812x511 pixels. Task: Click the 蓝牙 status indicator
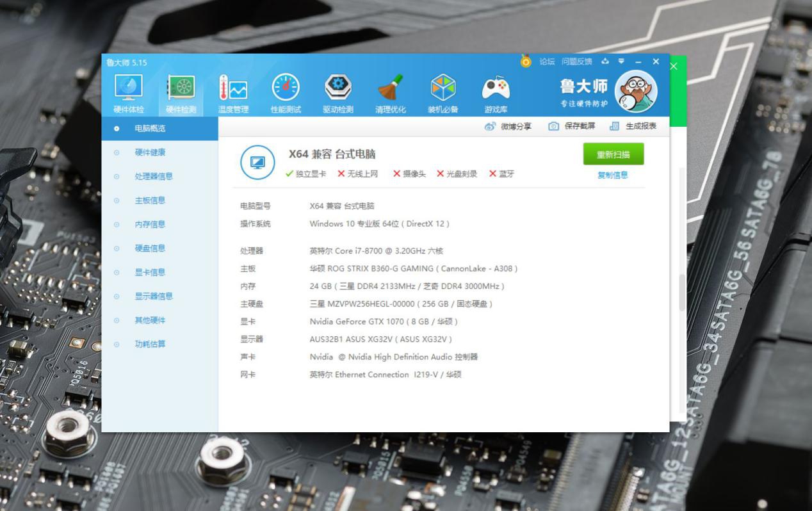pos(501,174)
